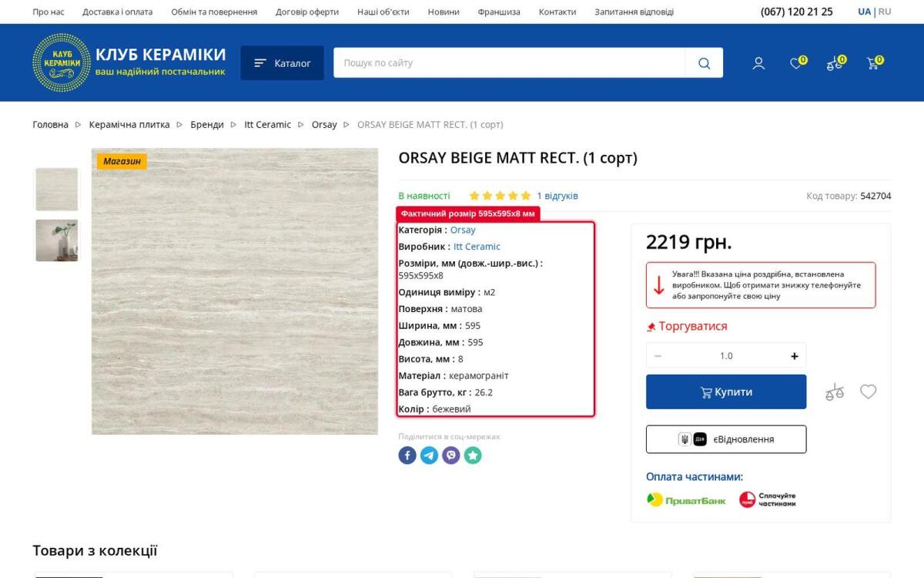Open the Каталог menu
Screen dimensions: 924x578
tap(282, 63)
